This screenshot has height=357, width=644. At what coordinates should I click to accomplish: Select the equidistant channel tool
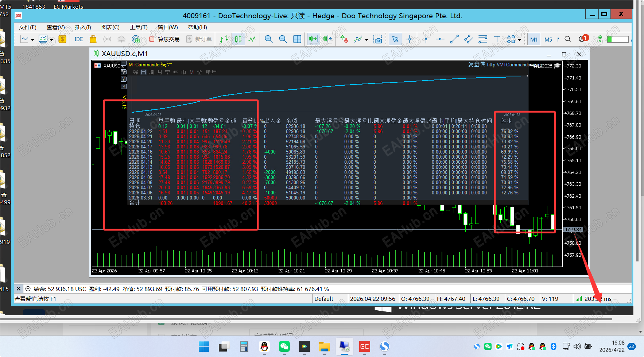pos(469,39)
